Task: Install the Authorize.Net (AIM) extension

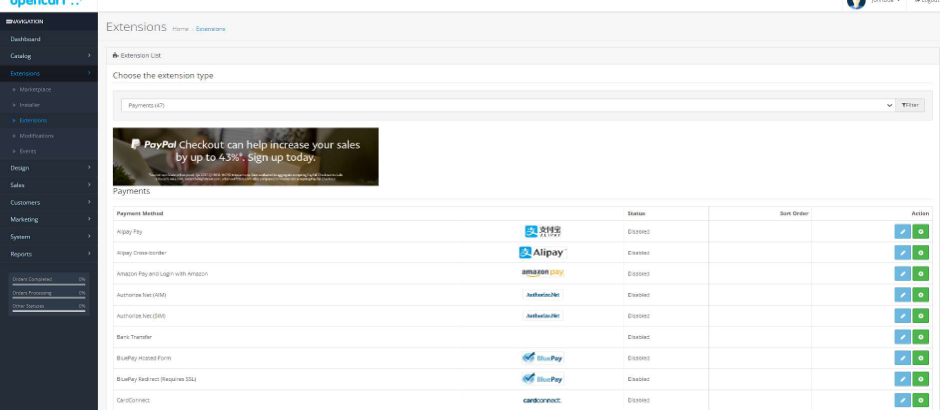Action: click(921, 295)
